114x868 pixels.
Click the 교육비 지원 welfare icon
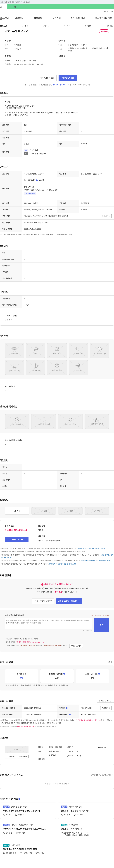[x=78, y=350]
